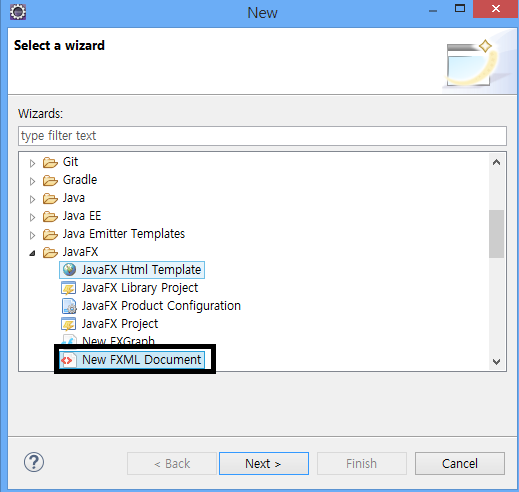
Task: Click the New FXML Document icon
Action: 69,360
